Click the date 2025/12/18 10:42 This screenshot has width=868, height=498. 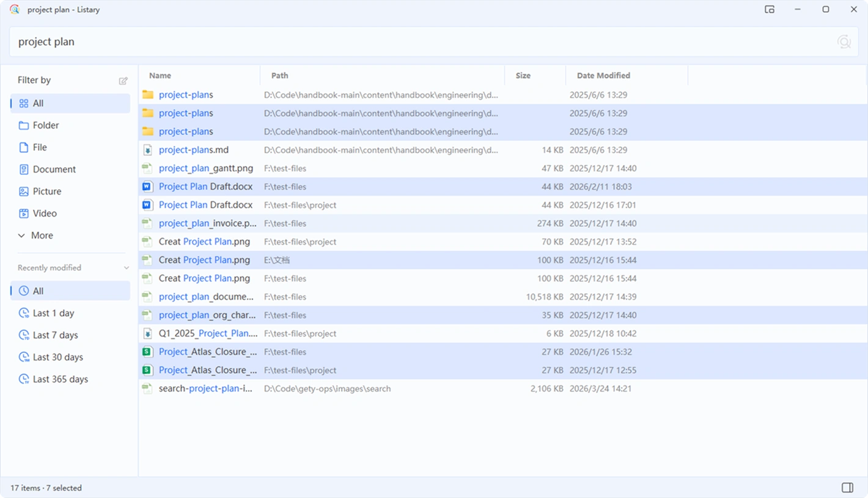pyautogui.click(x=603, y=333)
